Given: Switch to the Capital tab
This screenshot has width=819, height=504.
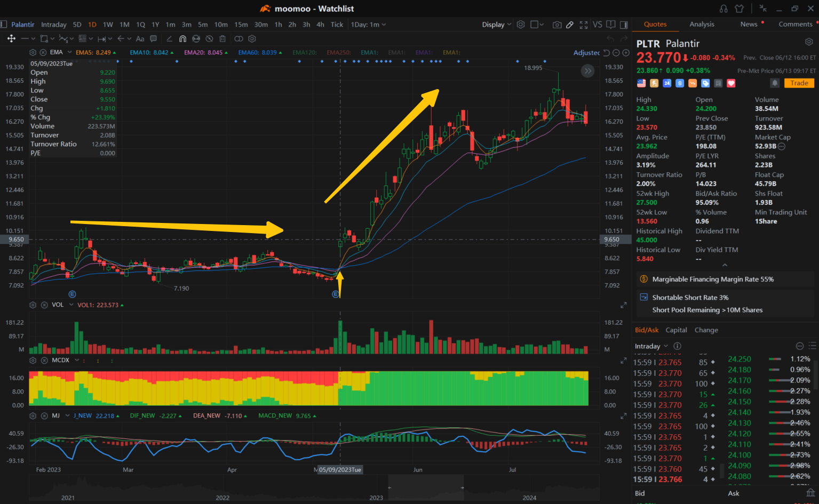Looking at the screenshot, I should [x=676, y=330].
